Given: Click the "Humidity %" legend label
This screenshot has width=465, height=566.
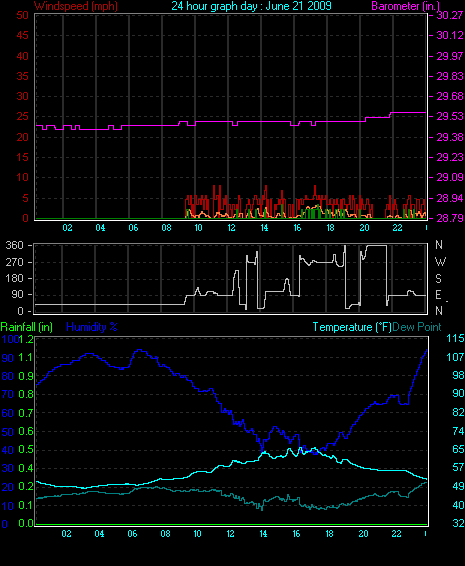Looking at the screenshot, I should point(92,327).
